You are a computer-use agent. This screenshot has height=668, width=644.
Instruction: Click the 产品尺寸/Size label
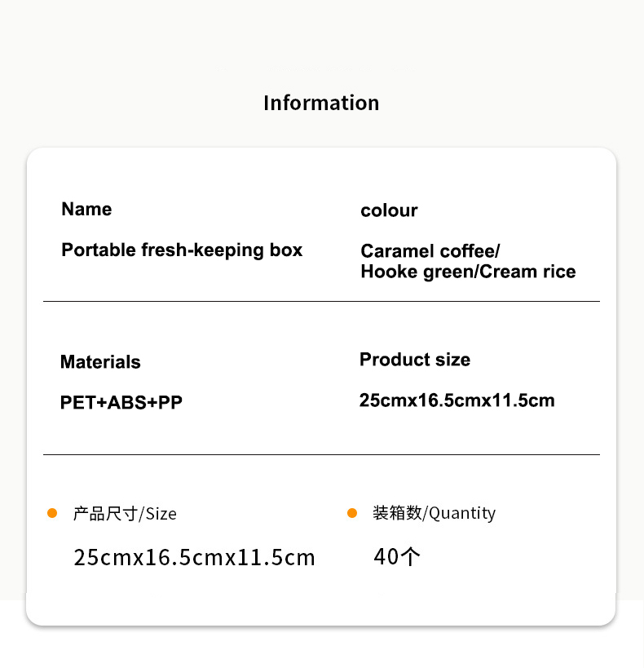coord(125,514)
